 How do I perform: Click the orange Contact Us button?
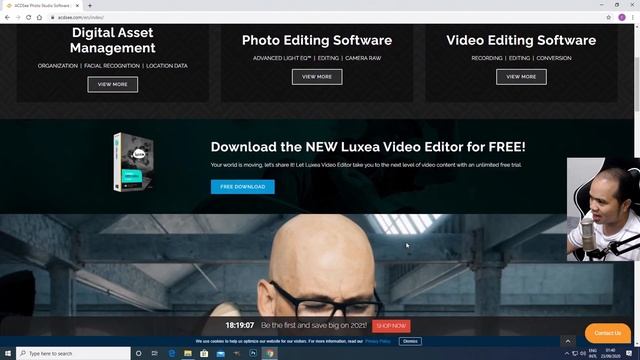(608, 333)
